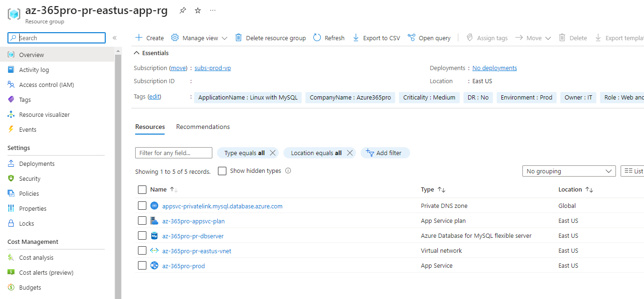Open Overview in the sidebar
Viewport: 644px width, 299px height.
tap(57, 55)
